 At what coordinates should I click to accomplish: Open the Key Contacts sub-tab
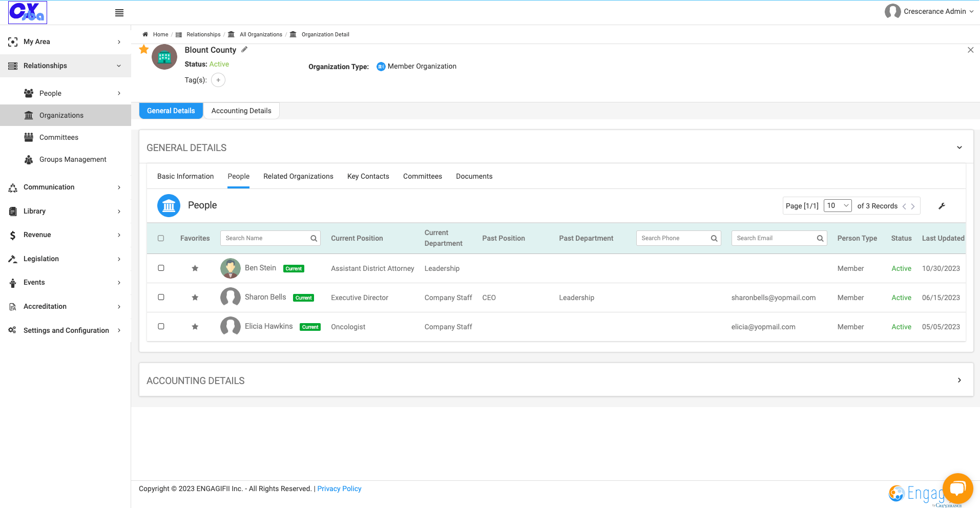[368, 176]
